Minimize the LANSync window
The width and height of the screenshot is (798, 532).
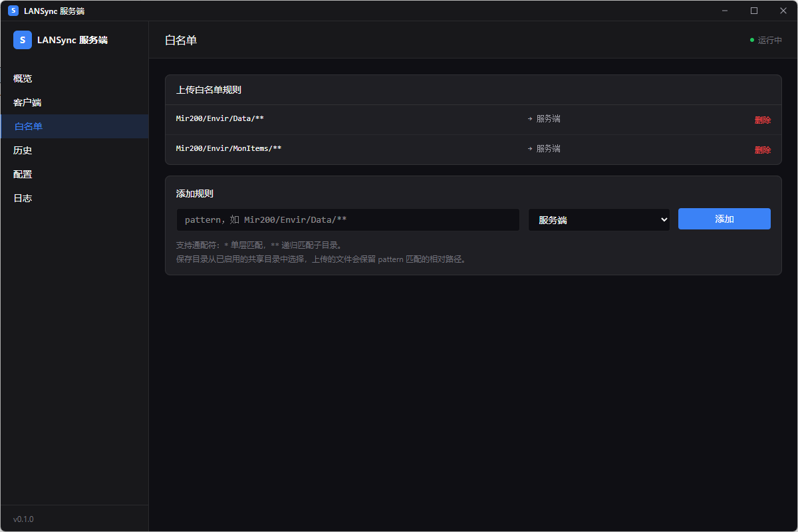pyautogui.click(x=725, y=11)
